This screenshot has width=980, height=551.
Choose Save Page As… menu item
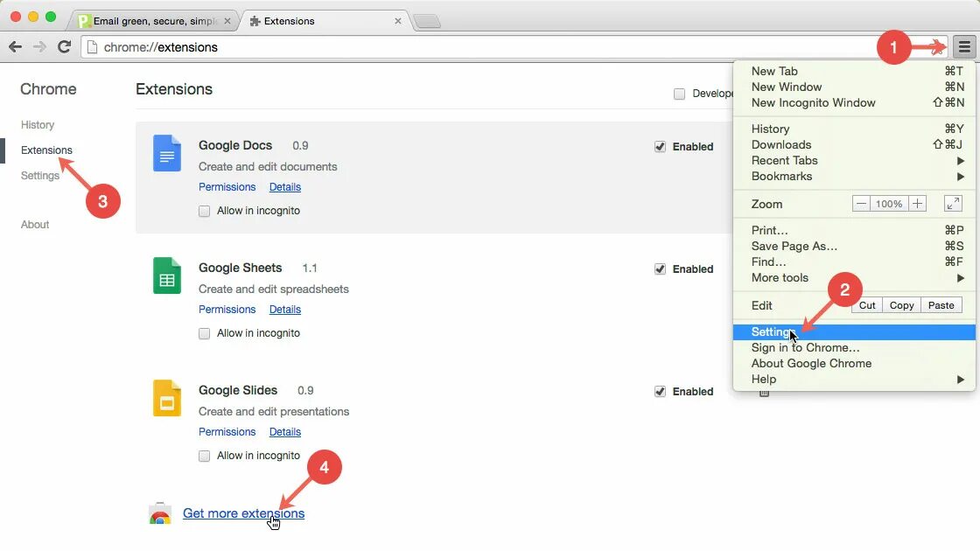click(854, 246)
